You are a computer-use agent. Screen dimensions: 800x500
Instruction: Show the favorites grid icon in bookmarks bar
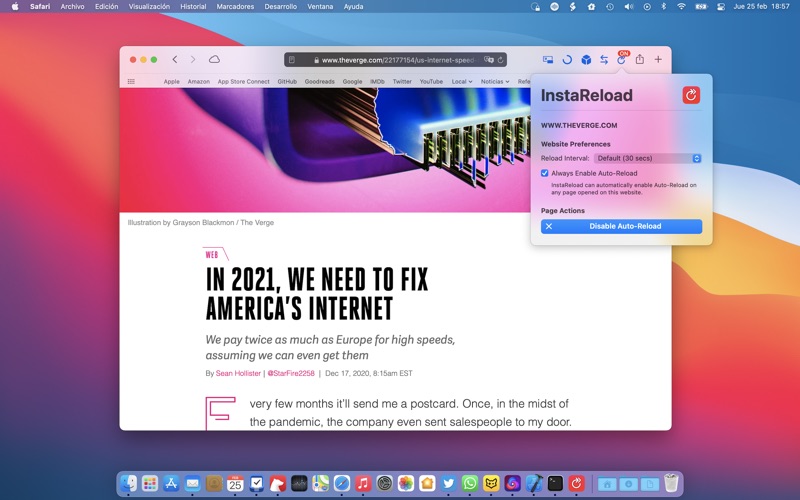pyautogui.click(x=131, y=82)
